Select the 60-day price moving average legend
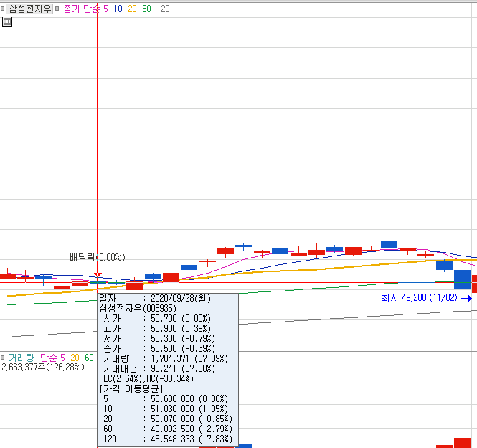This screenshot has width=477, height=448. coord(146,9)
